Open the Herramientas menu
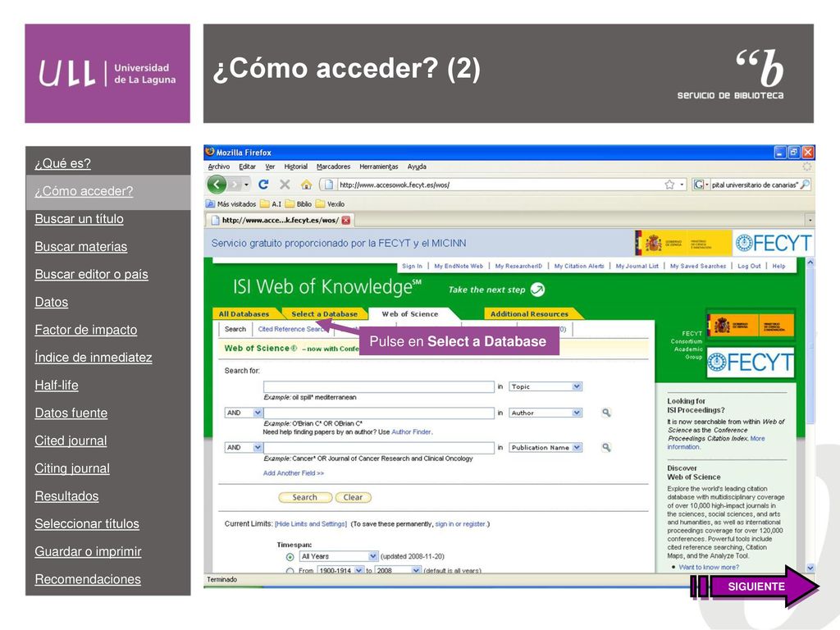Viewport: 840px width, 630px height. coord(379,167)
